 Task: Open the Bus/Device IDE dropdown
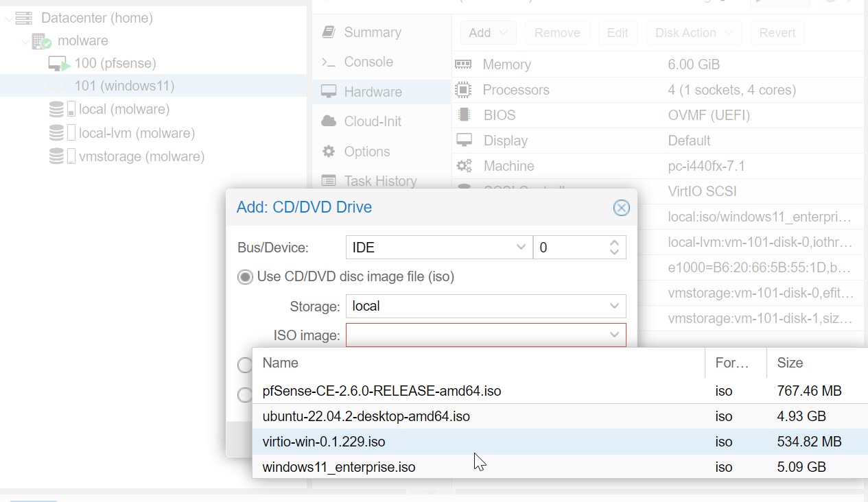tap(519, 248)
